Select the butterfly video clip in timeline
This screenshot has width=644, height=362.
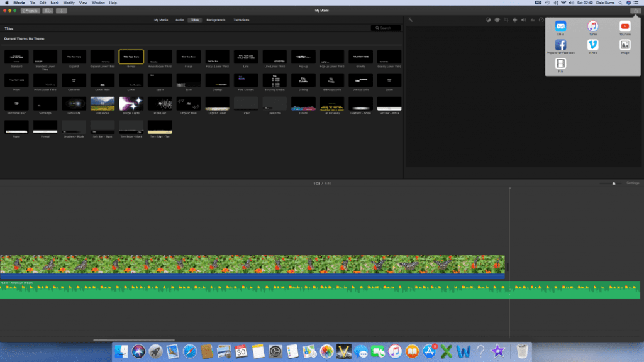(252, 266)
